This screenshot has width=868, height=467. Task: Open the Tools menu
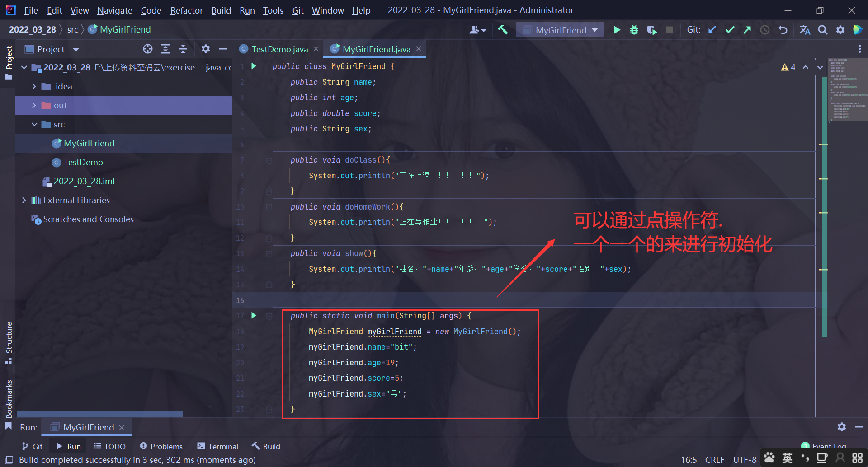click(273, 10)
